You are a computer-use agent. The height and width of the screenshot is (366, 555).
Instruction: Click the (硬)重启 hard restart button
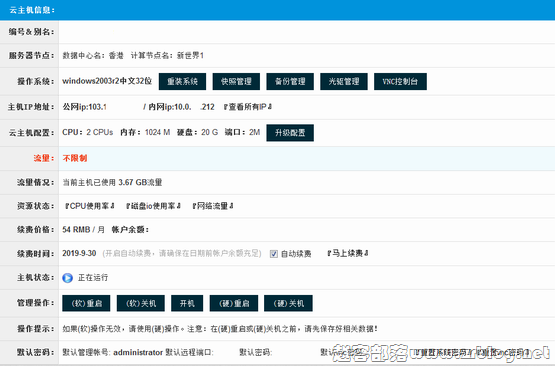point(234,303)
